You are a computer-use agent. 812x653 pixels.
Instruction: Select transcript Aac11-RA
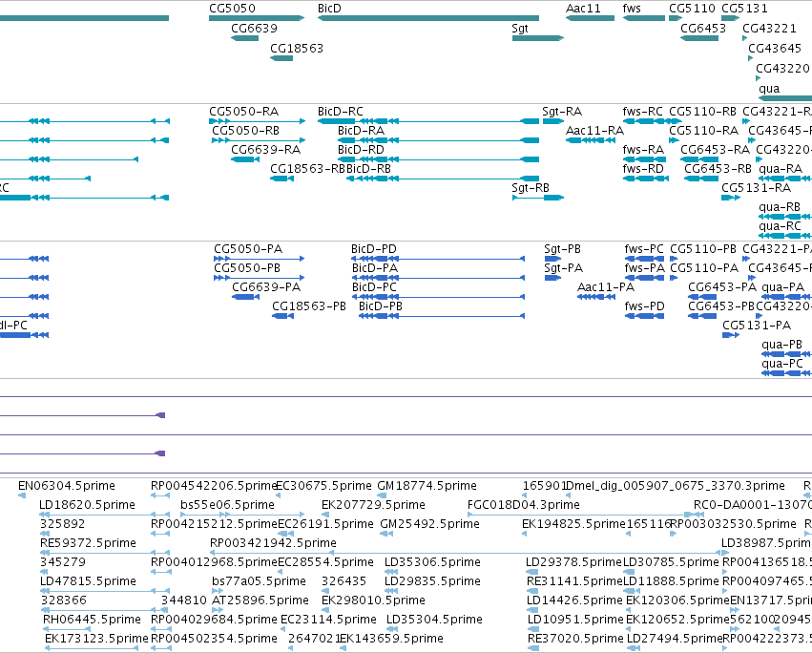pyautogui.click(x=590, y=140)
